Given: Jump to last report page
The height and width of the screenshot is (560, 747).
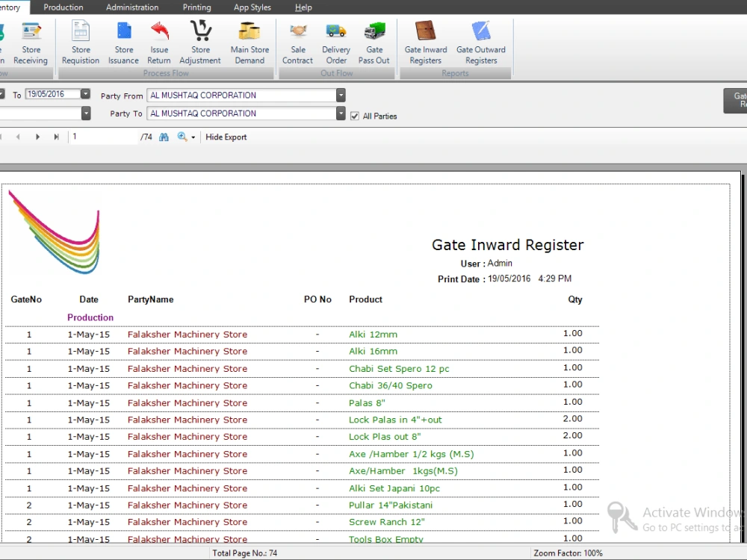Looking at the screenshot, I should tap(56, 137).
